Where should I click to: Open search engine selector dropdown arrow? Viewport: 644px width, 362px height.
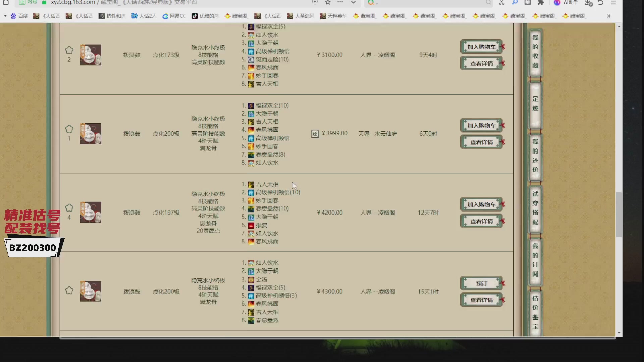(377, 3)
